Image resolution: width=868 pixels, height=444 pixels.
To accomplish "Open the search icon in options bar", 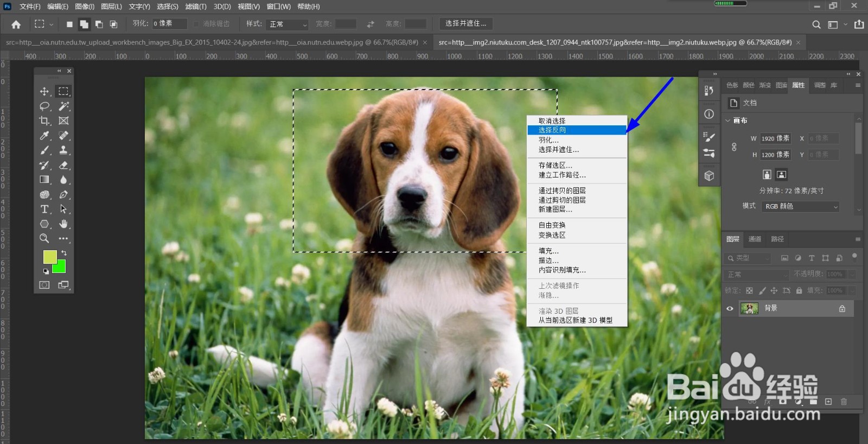I will [816, 24].
